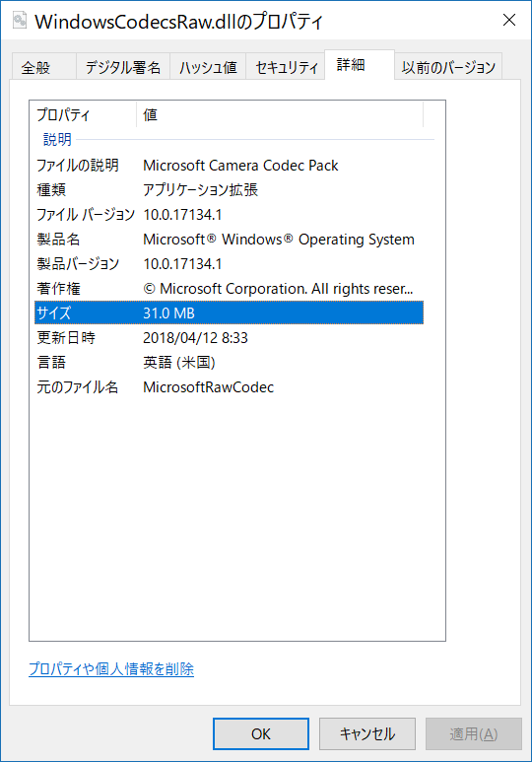Click the DLL file icon in title bar
Viewport: 532px width, 762px height.
tap(19, 21)
